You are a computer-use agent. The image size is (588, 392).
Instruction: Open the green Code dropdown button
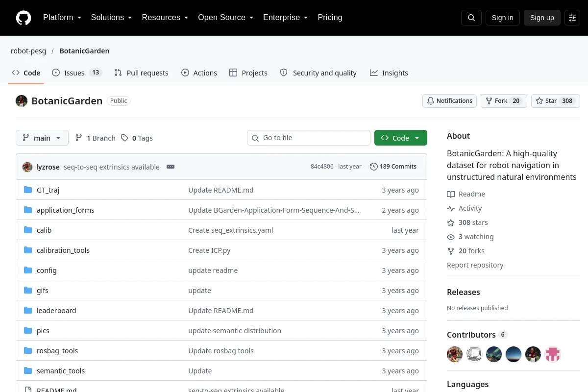click(401, 138)
